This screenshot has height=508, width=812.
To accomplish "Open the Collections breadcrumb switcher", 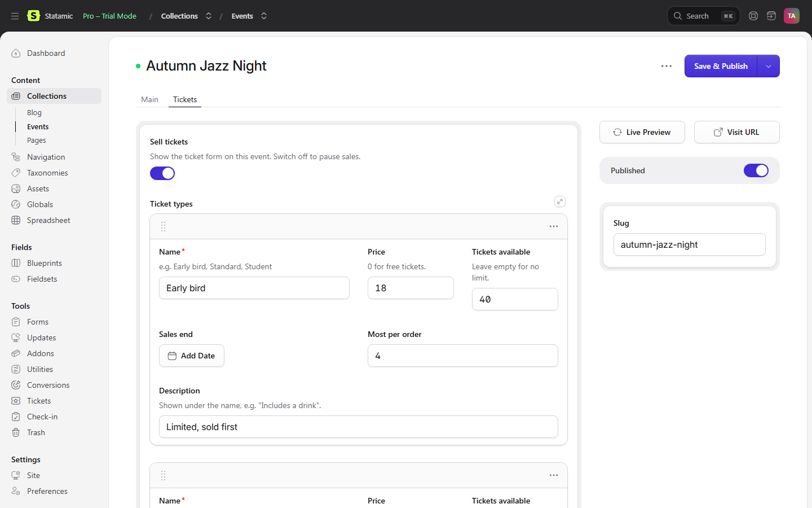I will click(209, 16).
